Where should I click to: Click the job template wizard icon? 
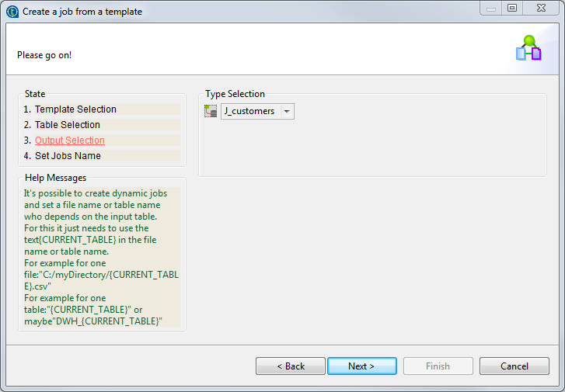click(528, 47)
